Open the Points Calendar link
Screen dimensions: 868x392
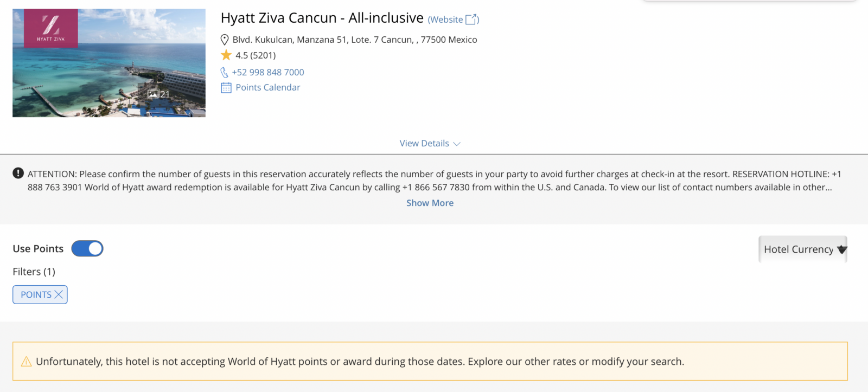pos(268,87)
